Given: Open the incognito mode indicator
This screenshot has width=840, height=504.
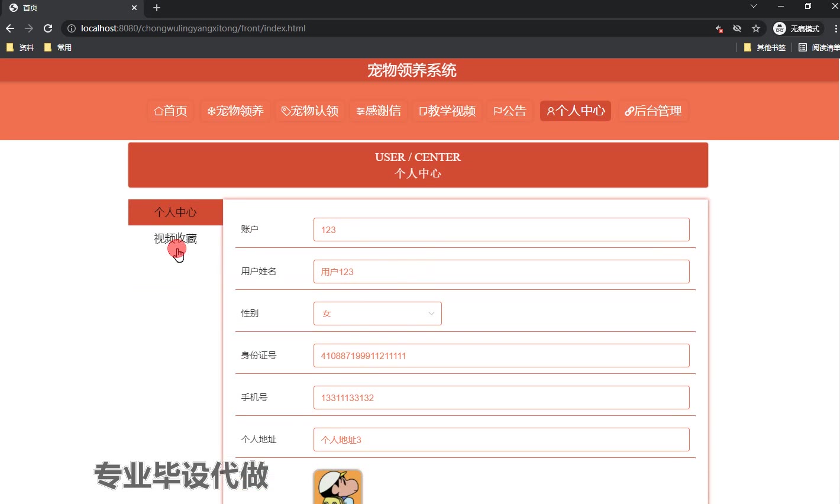Looking at the screenshot, I should pos(798,28).
